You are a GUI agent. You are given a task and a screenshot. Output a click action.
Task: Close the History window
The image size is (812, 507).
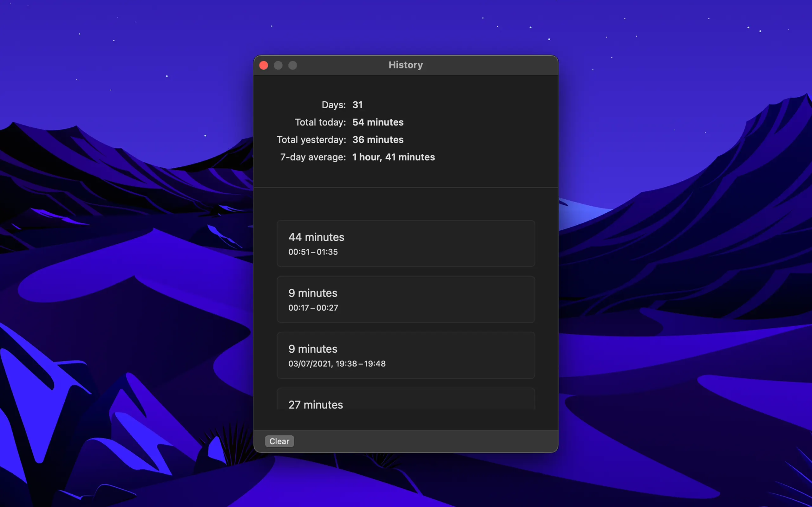coord(264,65)
